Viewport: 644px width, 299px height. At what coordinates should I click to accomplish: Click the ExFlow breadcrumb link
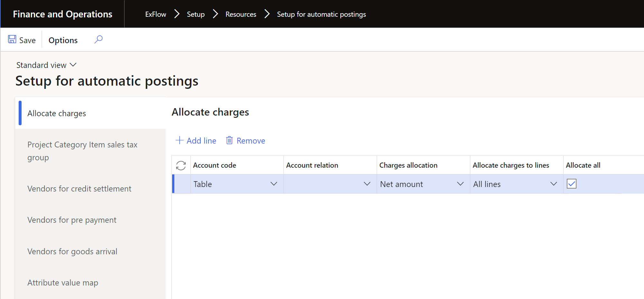(x=156, y=14)
